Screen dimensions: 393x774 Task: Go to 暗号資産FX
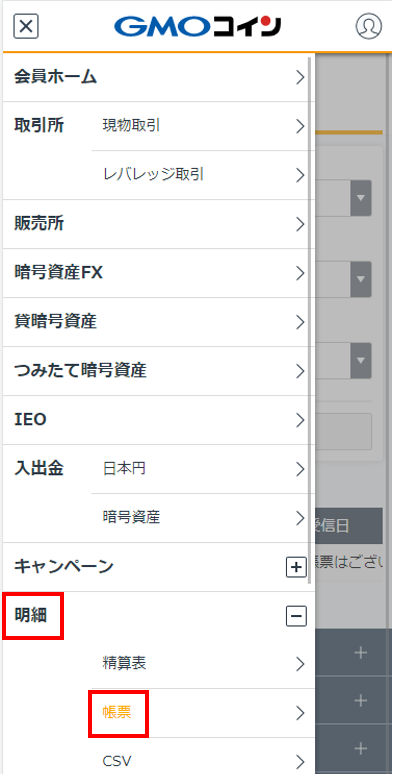point(158,273)
